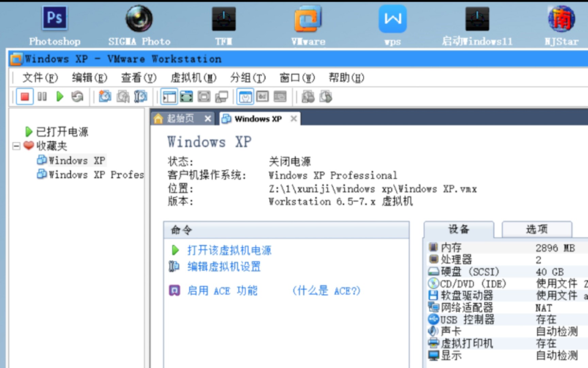Click the Reset virtual machine toolbar icon
This screenshot has width=588, height=368.
click(78, 97)
